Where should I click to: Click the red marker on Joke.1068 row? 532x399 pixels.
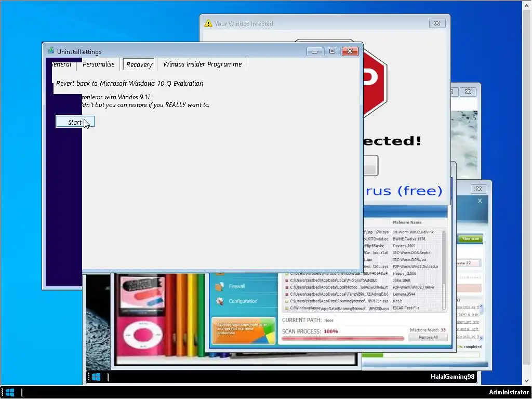point(287,281)
